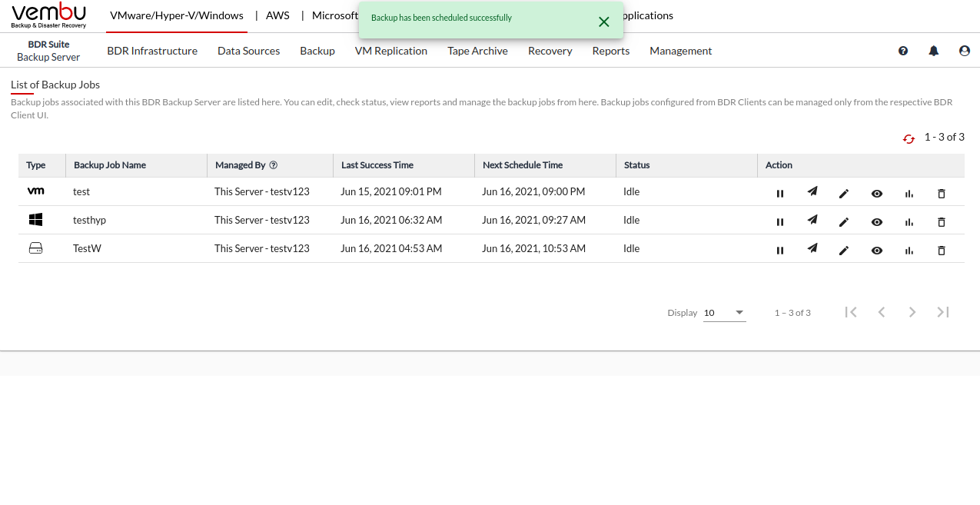Pause the test backup job
Screen dimensions: 980x505
[780, 194]
